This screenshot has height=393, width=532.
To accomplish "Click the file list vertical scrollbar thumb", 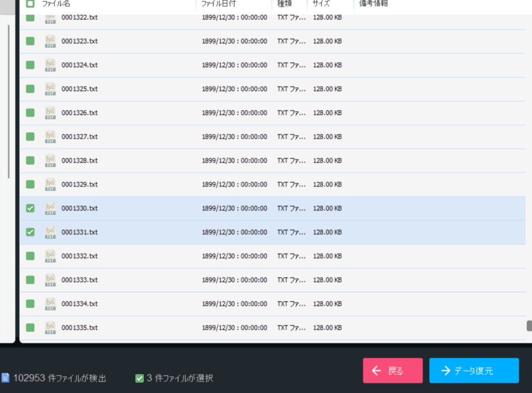I will (x=529, y=326).
